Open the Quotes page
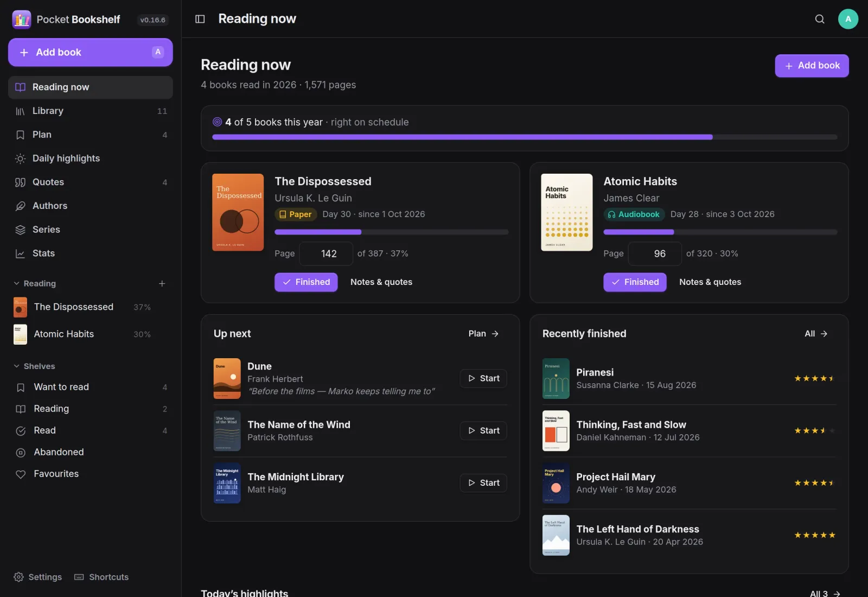868x597 pixels. [x=91, y=182]
